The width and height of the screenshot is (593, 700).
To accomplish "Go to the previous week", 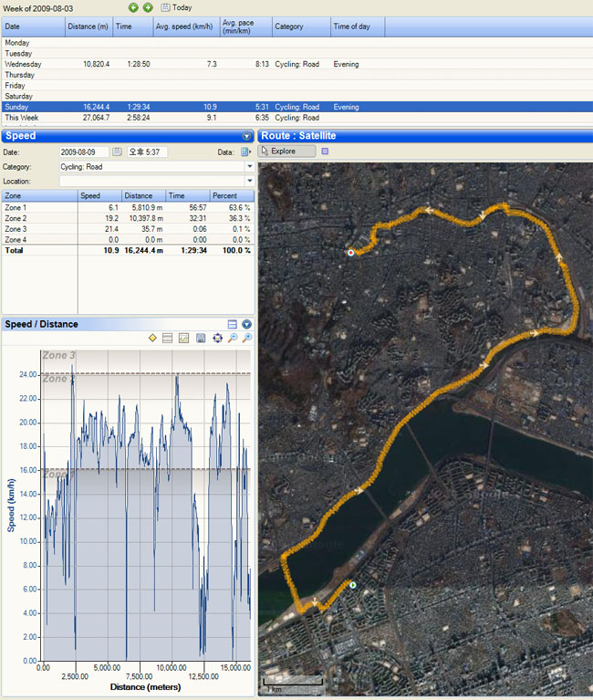I will (x=134, y=7).
